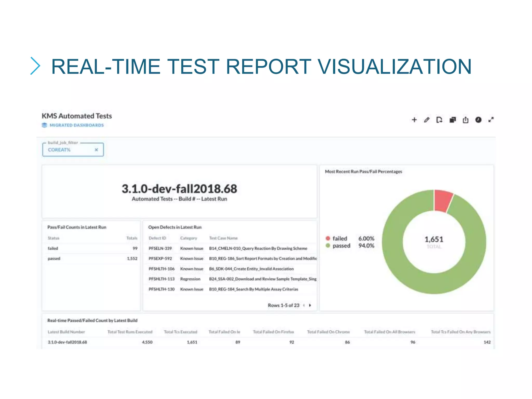The height and width of the screenshot is (399, 532).
Task: Click the pencil edit dashboard icon
Action: [x=427, y=120]
